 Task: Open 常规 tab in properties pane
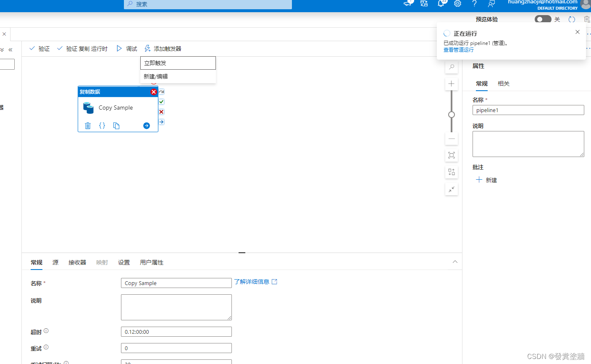(x=482, y=84)
